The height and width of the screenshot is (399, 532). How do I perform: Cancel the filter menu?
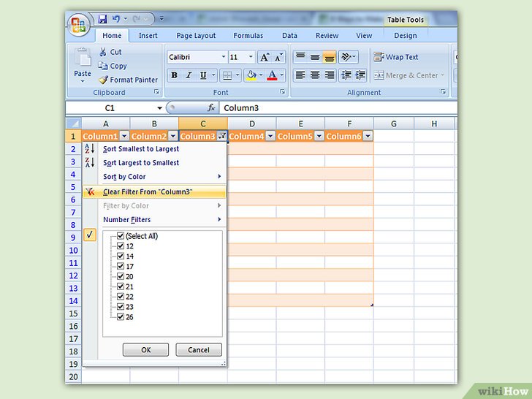[x=199, y=350]
